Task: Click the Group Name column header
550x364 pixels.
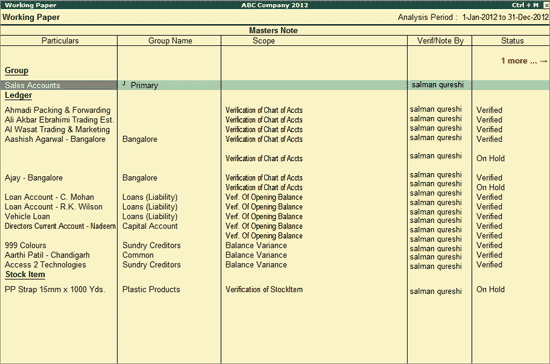Action: (x=170, y=41)
